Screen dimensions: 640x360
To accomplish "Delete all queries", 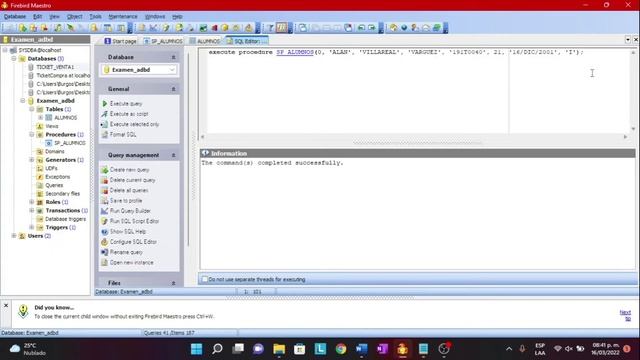I will (129, 190).
